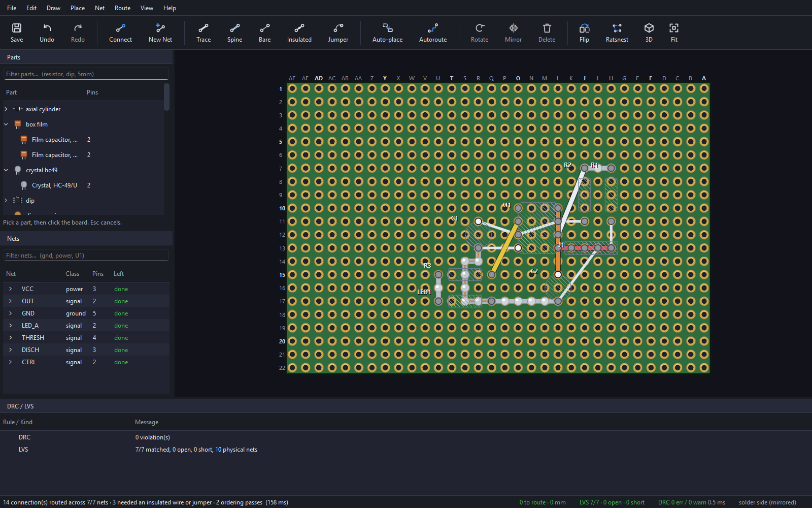Image resolution: width=812 pixels, height=508 pixels.
Task: Select the first Film capacitor part
Action: click(84, 140)
